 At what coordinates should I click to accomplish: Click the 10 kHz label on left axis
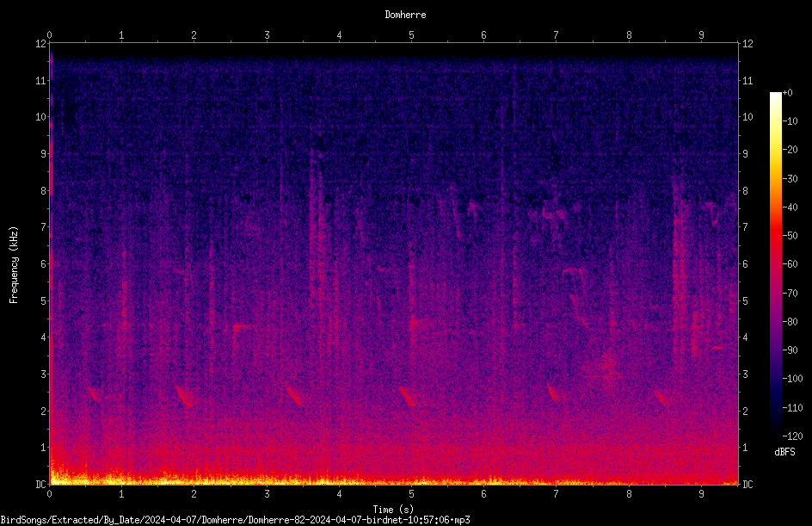coord(41,116)
